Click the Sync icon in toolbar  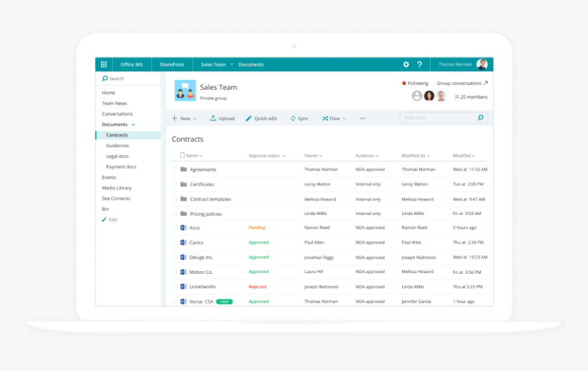pyautogui.click(x=293, y=118)
